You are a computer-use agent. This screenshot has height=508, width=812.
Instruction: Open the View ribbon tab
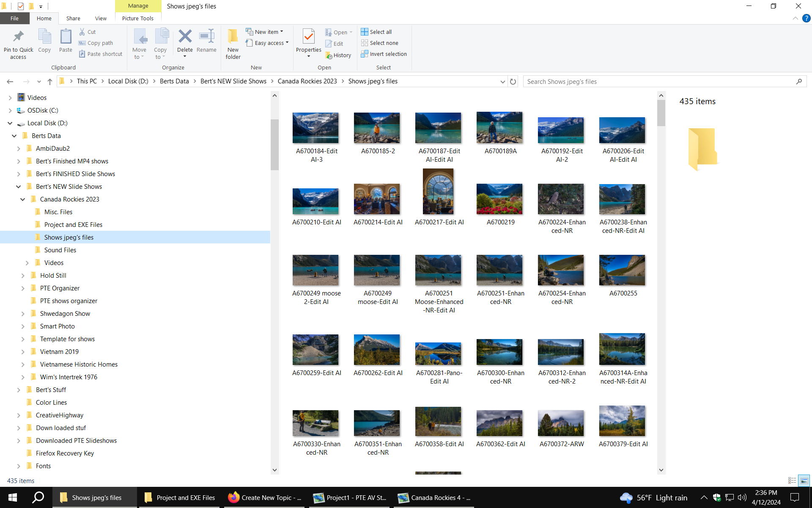(101, 18)
